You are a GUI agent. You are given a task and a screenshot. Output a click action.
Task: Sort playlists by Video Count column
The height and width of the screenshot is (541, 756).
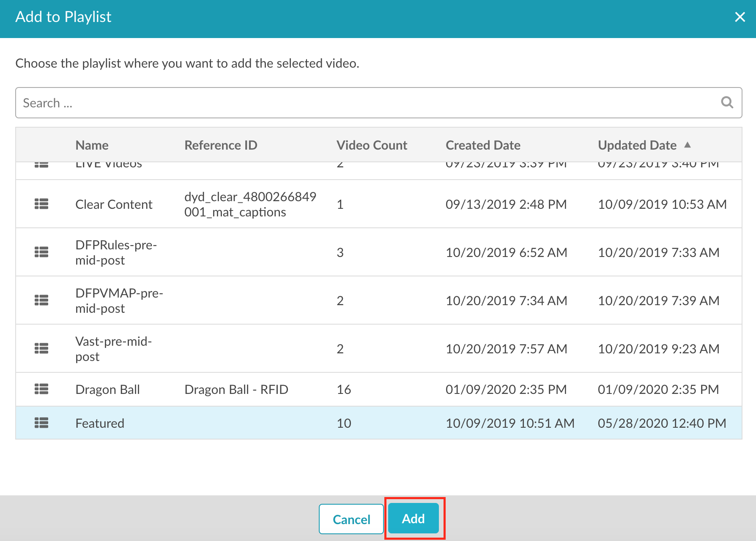click(x=372, y=145)
